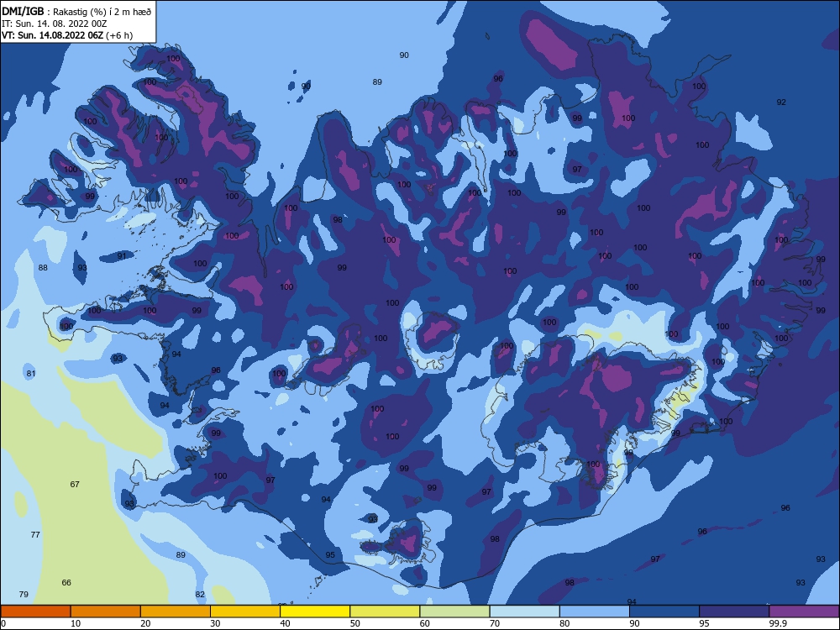This screenshot has height=630, width=840.
Task: Select the medium blue 80–90 legend swatch
Action: (595, 612)
